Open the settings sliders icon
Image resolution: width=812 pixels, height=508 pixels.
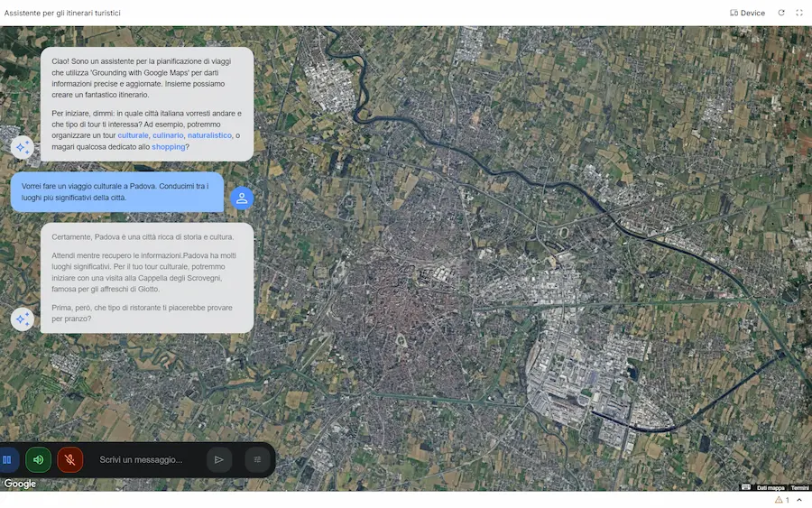click(x=257, y=459)
